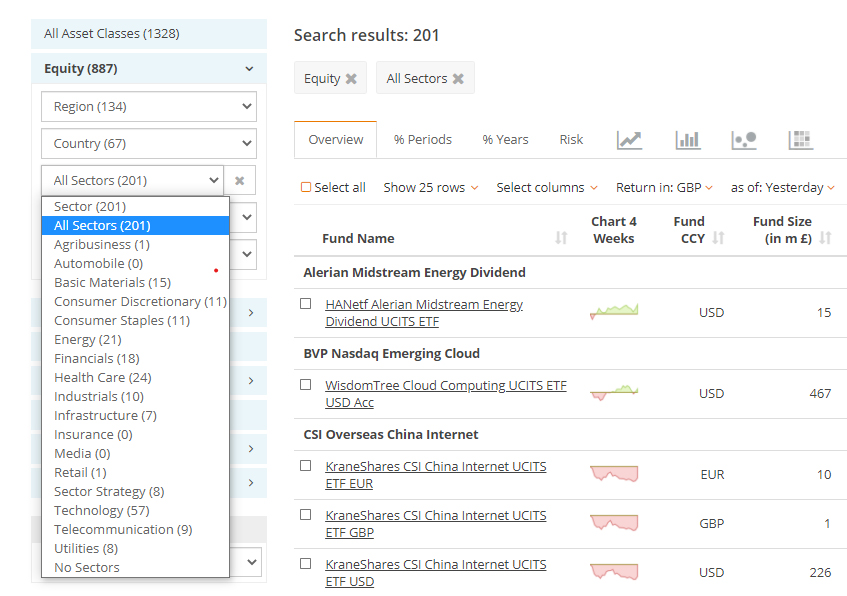View the 4-week chart thumbnail for WisdomTree Cloud Computing
This screenshot has width=847, height=596.
point(614,392)
